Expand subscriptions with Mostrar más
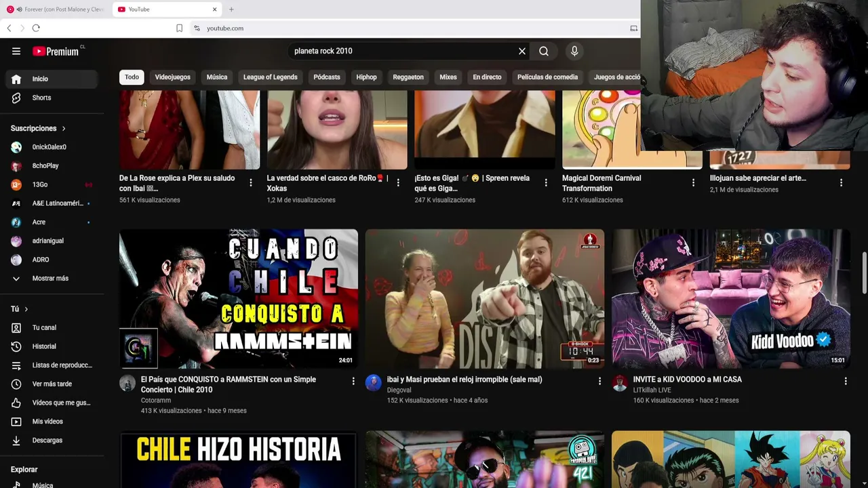Image resolution: width=868 pixels, height=488 pixels. (x=52, y=279)
